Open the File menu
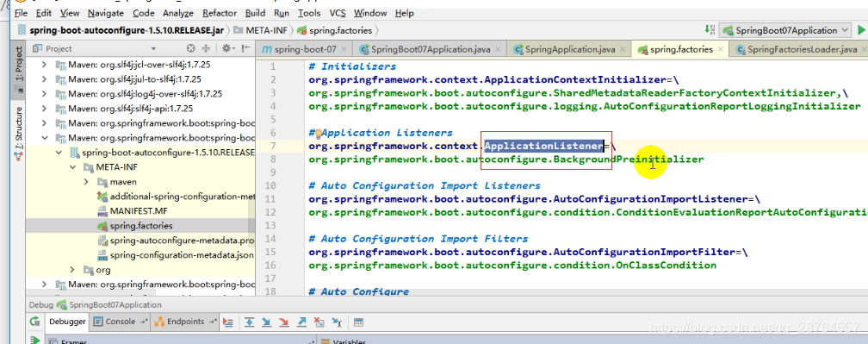Viewport: 868px width, 344px height. tap(21, 13)
